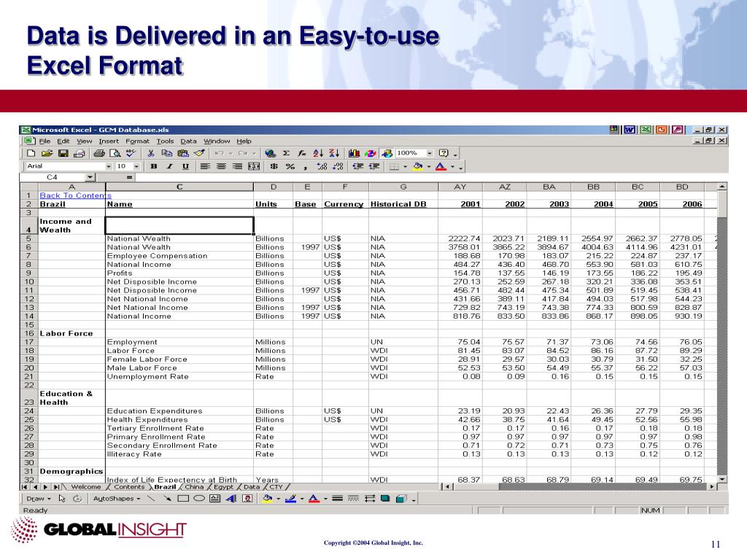The width and height of the screenshot is (747, 560).
Task: Launch the Chart Wizard icon
Action: pyautogui.click(x=355, y=153)
